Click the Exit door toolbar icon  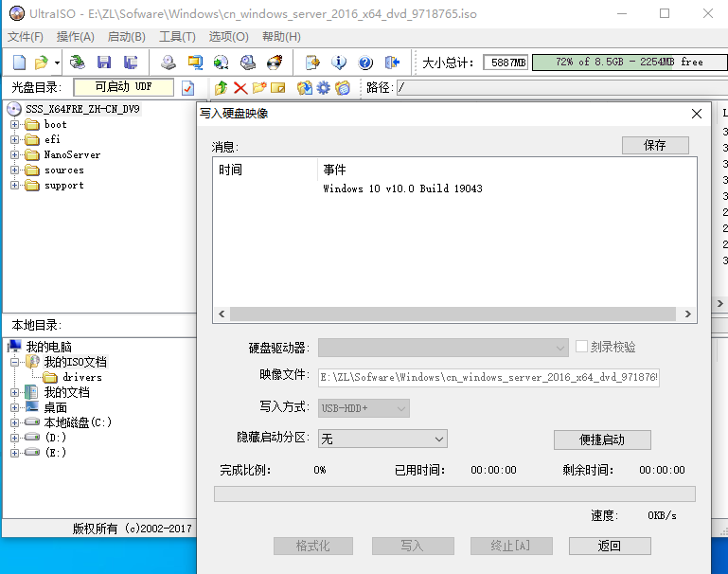click(x=392, y=63)
